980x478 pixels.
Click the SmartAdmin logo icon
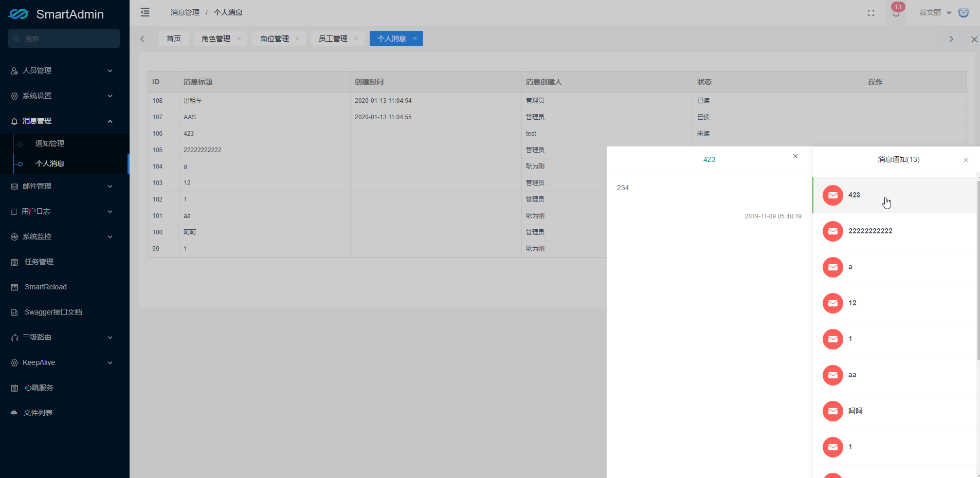pyautogui.click(x=18, y=13)
